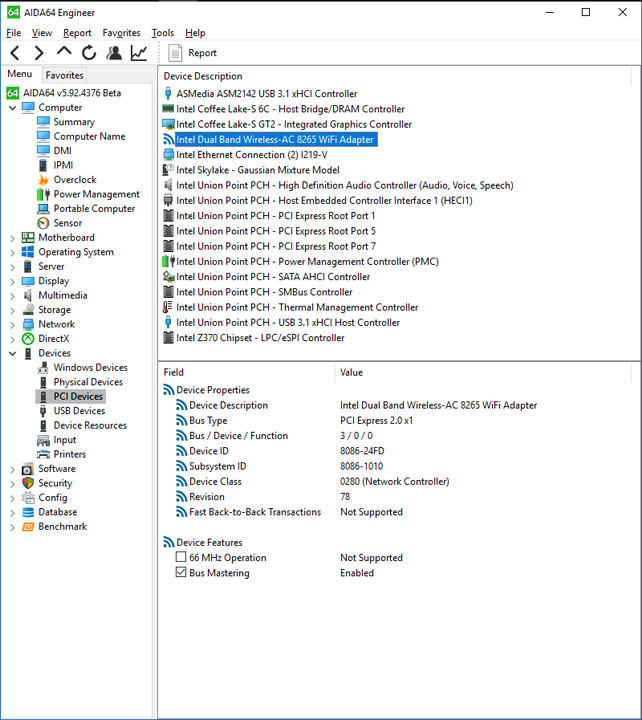Open the Help menu
The image size is (642, 720).
(x=195, y=33)
